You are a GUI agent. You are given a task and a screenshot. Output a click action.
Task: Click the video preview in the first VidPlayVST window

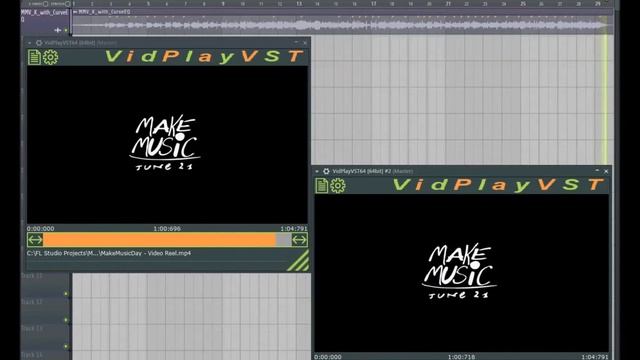(x=167, y=144)
